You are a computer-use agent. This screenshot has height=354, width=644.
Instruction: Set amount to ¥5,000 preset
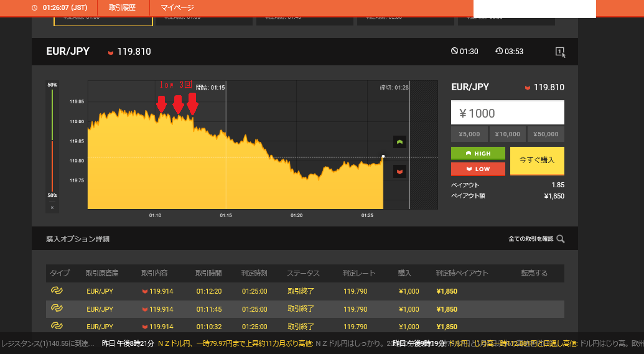(469, 134)
